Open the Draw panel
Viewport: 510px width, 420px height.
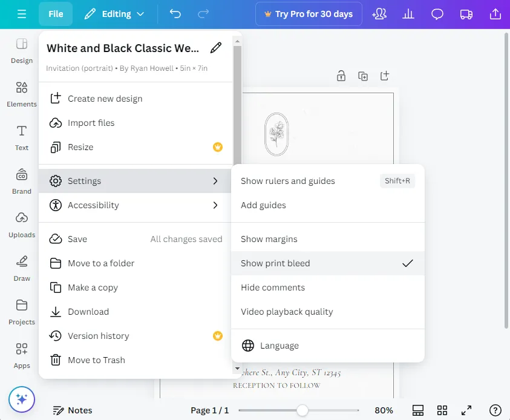(x=21, y=268)
